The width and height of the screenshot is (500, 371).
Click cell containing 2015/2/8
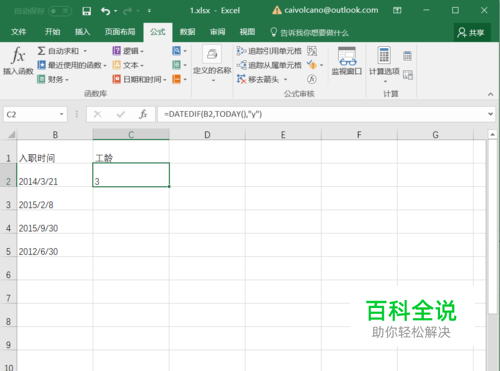(55, 198)
